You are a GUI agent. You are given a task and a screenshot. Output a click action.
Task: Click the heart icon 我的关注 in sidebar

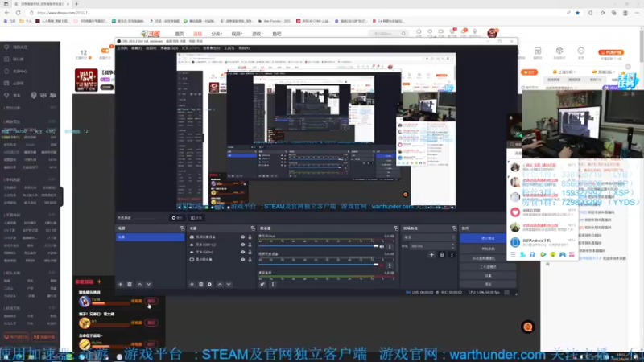(6, 47)
